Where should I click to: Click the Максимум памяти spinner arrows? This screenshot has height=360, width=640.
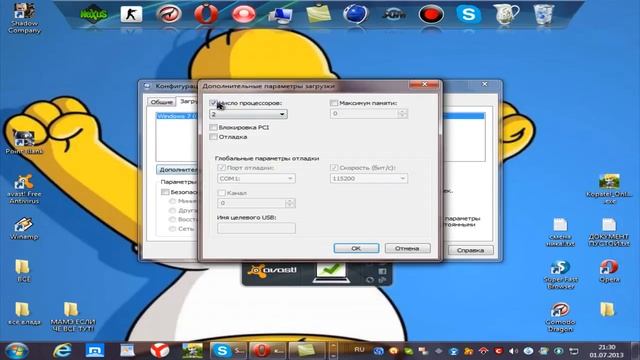click(402, 113)
